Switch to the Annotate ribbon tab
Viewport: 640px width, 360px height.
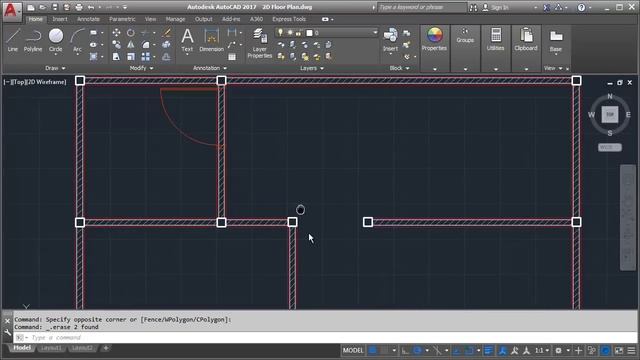pyautogui.click(x=88, y=19)
